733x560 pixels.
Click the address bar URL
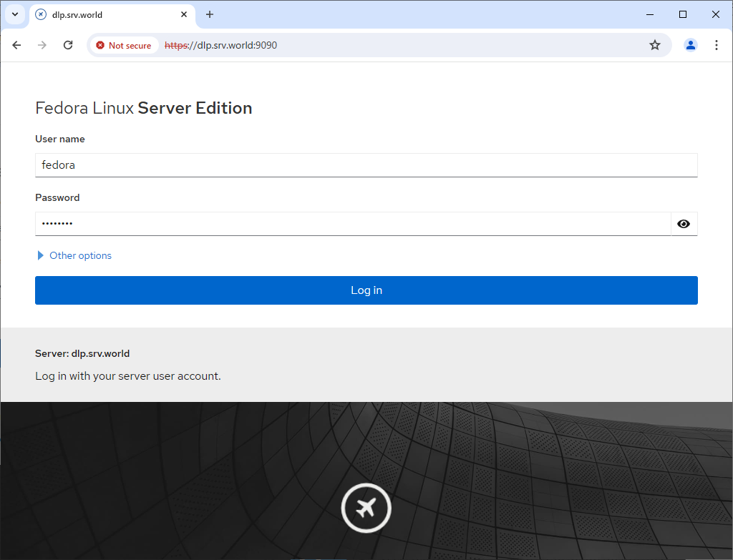click(x=221, y=45)
